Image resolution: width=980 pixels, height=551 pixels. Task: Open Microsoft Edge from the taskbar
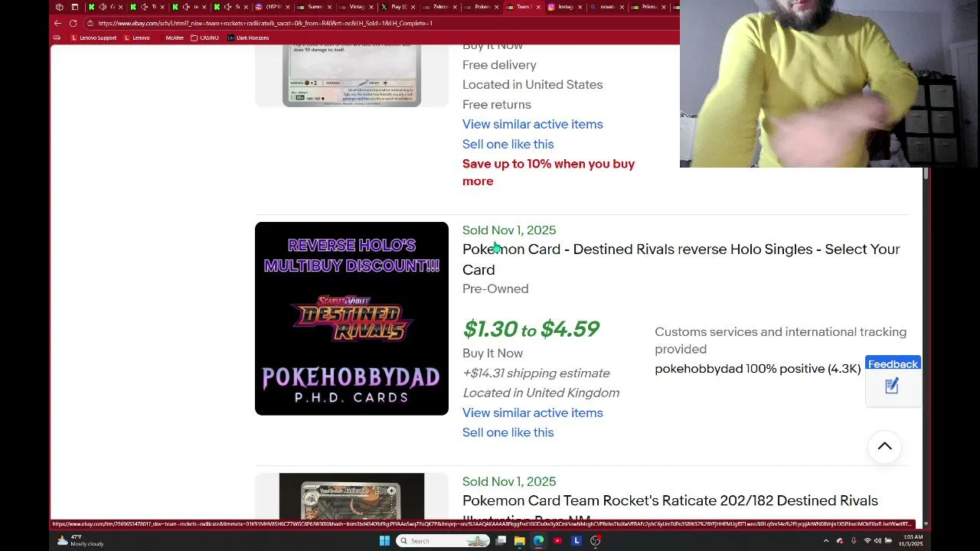click(538, 541)
